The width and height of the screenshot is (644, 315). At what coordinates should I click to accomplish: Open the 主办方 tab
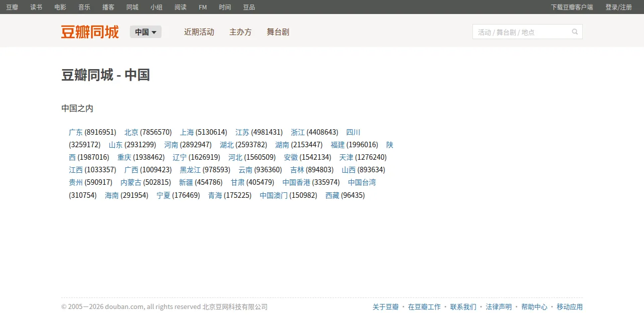click(240, 32)
